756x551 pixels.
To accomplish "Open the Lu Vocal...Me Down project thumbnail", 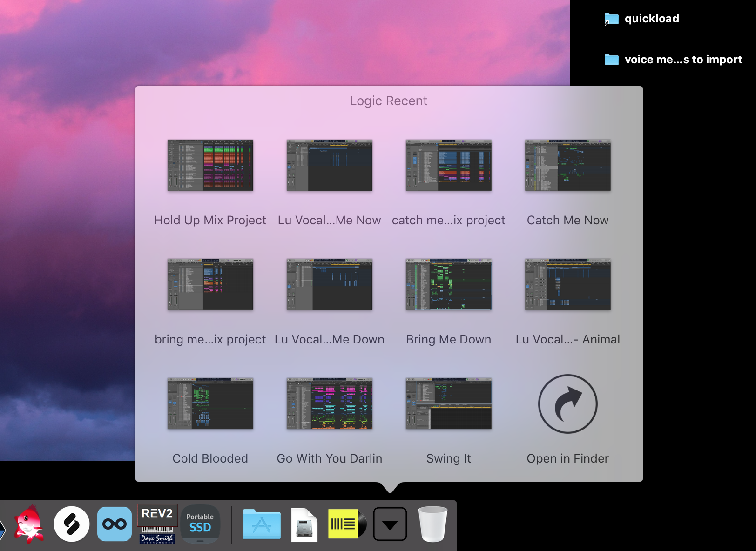I will click(330, 284).
